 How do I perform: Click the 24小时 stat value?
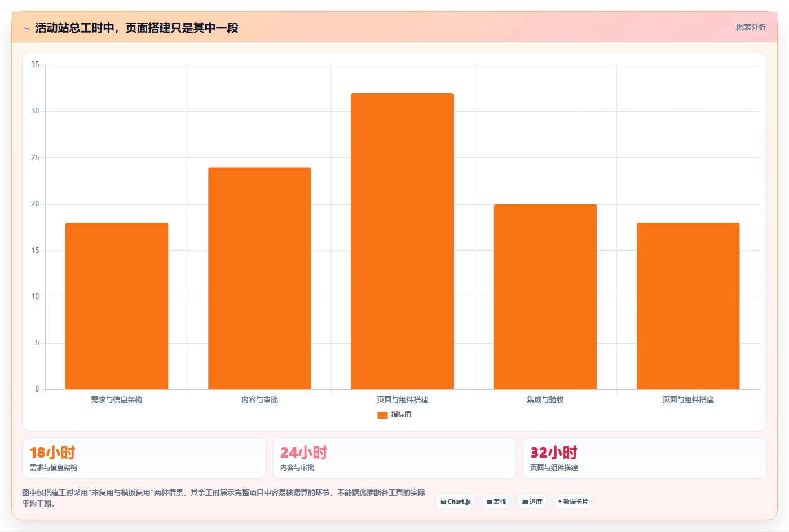(x=303, y=452)
